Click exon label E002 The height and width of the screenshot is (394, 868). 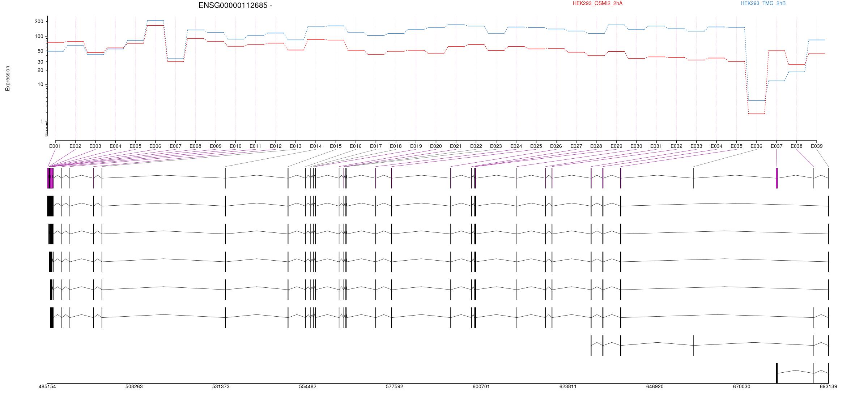click(75, 146)
